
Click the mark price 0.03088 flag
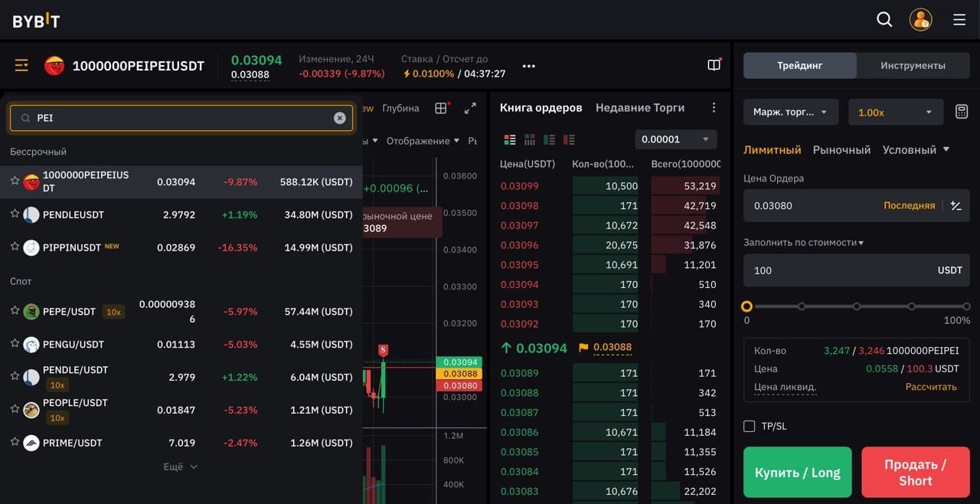[x=605, y=348]
